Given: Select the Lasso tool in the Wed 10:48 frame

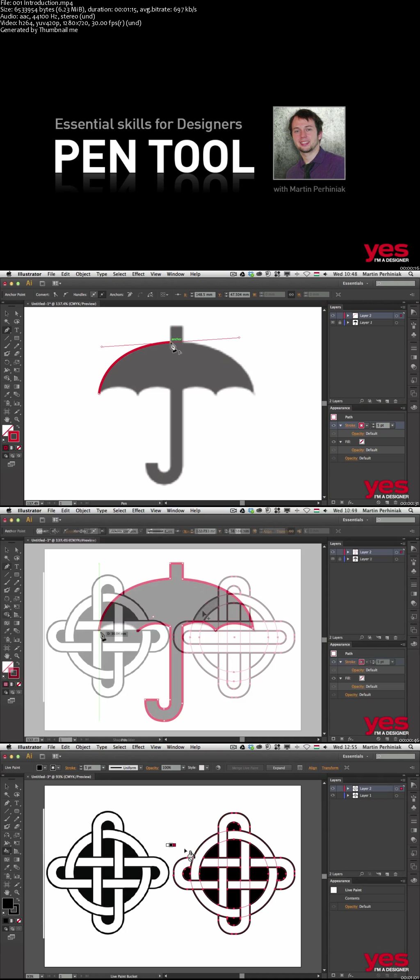Looking at the screenshot, I should (17, 322).
